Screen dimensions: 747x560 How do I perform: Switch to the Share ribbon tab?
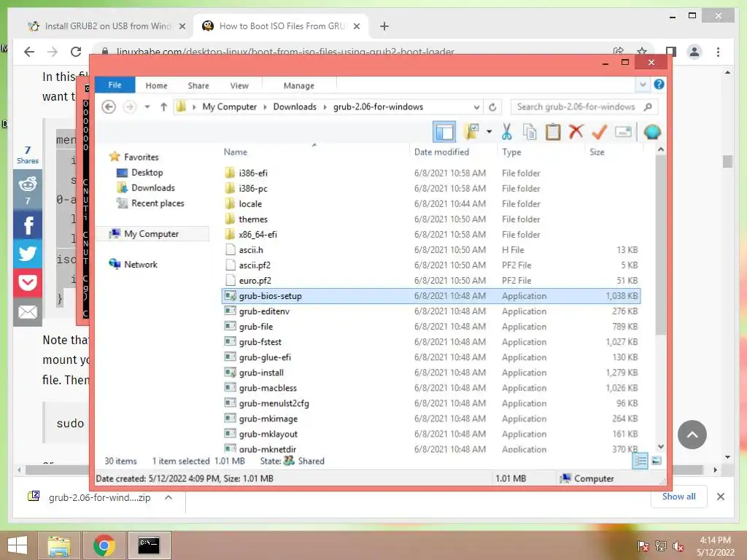point(198,85)
